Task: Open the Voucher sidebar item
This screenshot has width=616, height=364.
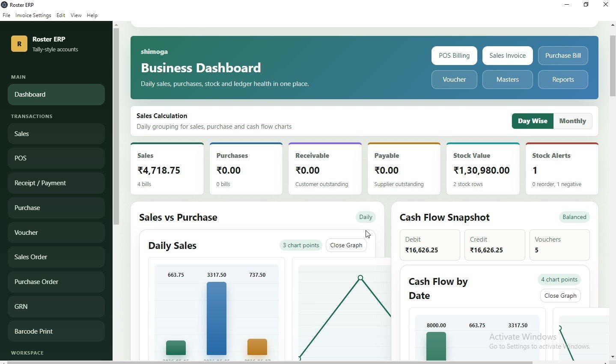Action: tap(56, 233)
